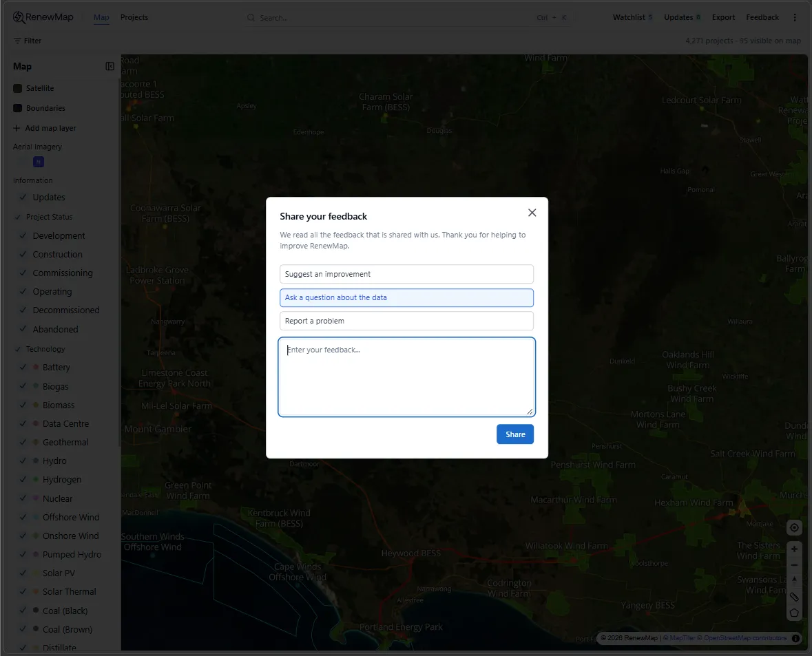Screen dimensions: 812x656
Task: Reset map bearing with the compass arrow icon
Action: click(794, 580)
